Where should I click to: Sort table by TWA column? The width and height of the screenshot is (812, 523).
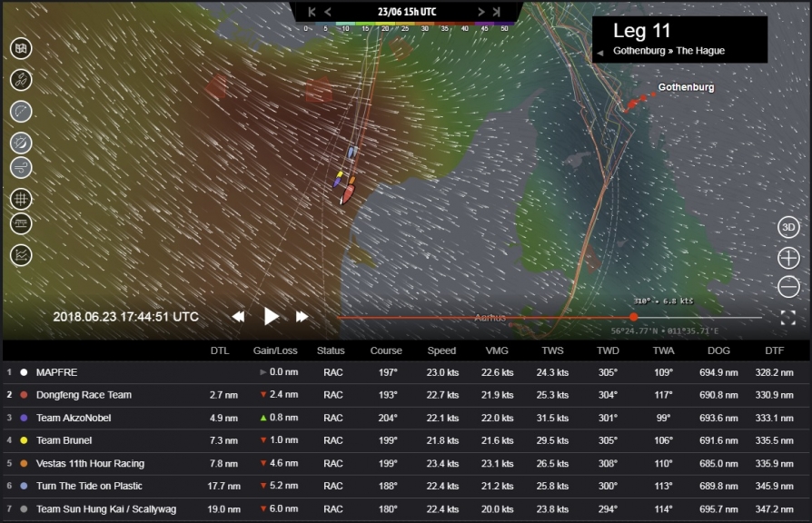click(x=663, y=350)
